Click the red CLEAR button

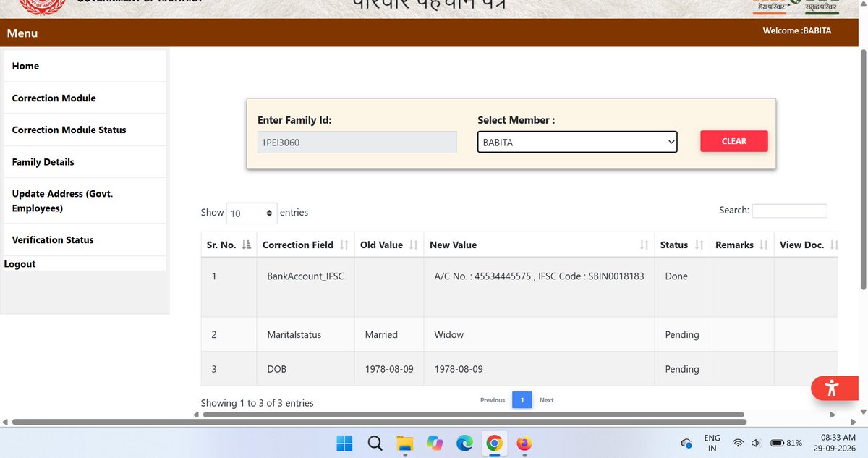(734, 141)
